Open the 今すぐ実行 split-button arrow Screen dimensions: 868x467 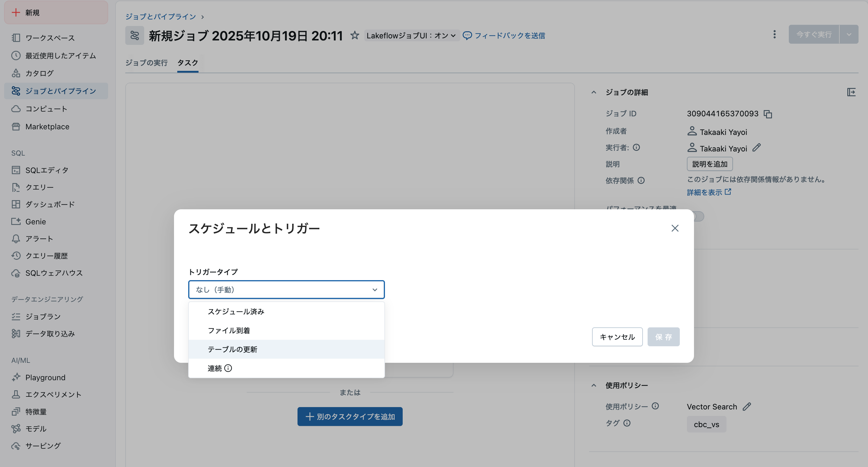tap(849, 34)
